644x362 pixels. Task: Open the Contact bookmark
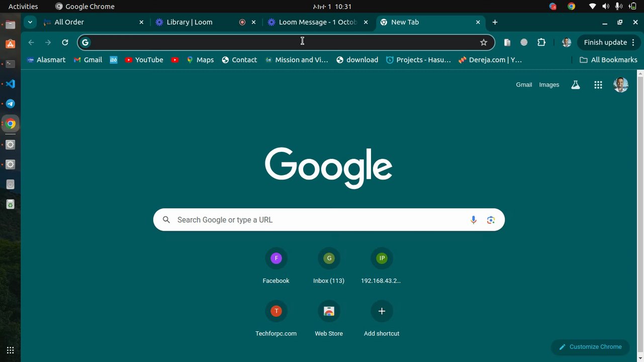point(239,60)
